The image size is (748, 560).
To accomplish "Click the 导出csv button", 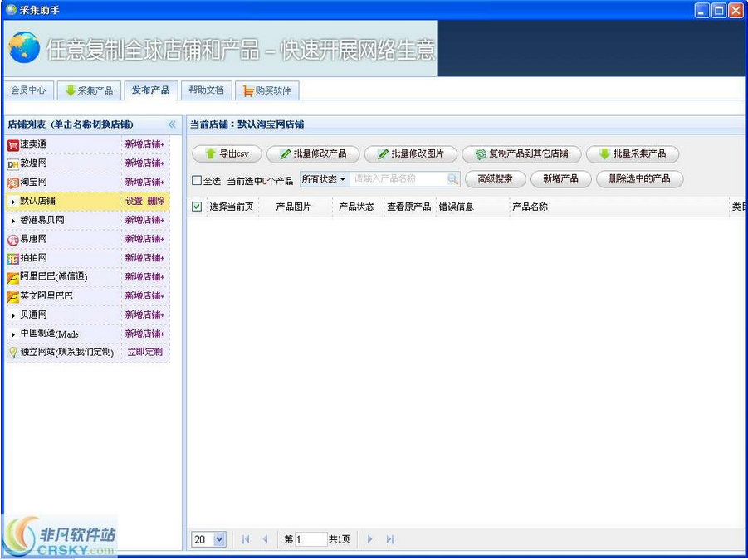I will (x=226, y=153).
